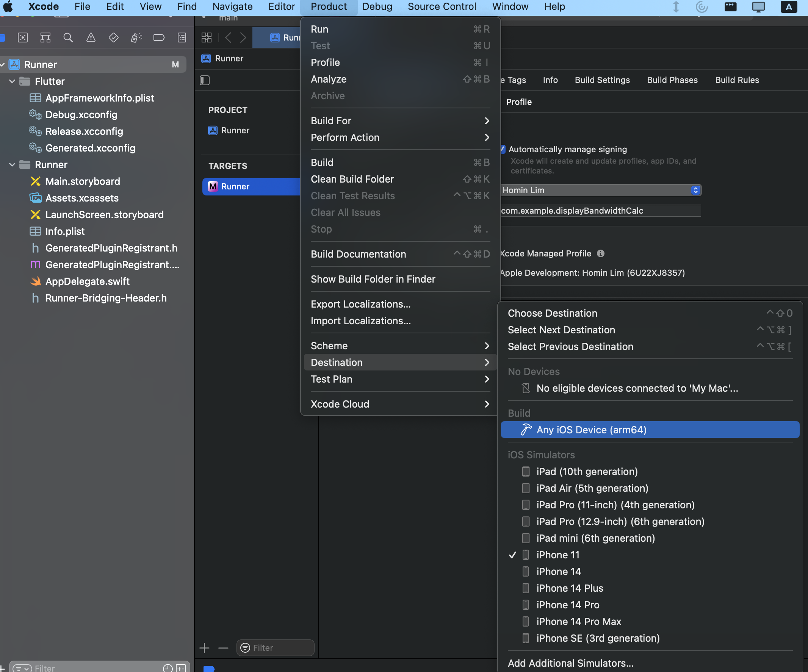Switch to the Build Settings tab
This screenshot has height=672, width=808.
coord(602,80)
